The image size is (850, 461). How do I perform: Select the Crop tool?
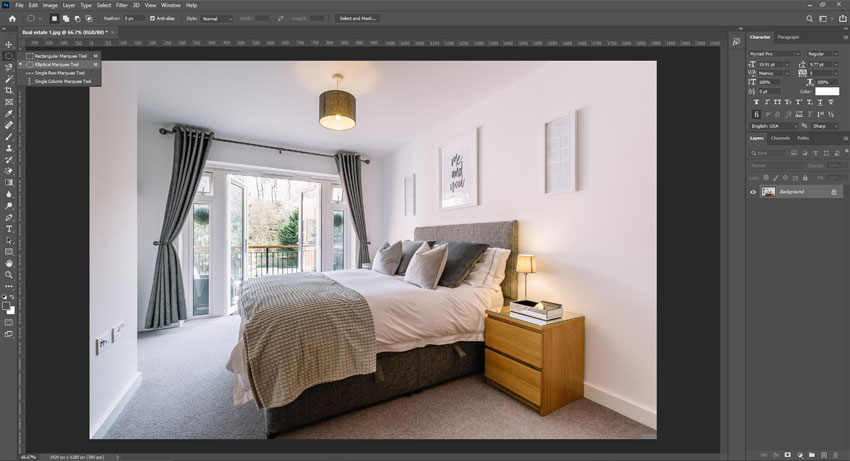[9, 90]
